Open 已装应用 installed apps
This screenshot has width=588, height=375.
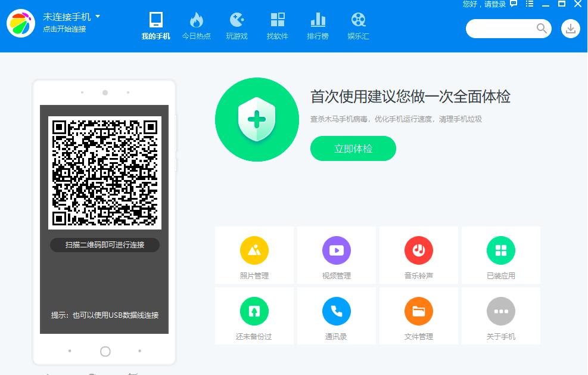[500, 255]
